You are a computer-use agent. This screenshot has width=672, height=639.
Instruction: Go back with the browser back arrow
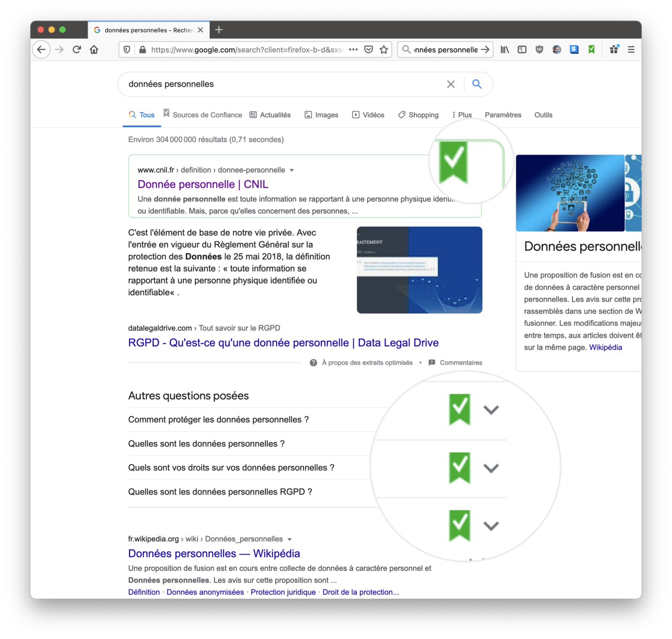(x=41, y=50)
